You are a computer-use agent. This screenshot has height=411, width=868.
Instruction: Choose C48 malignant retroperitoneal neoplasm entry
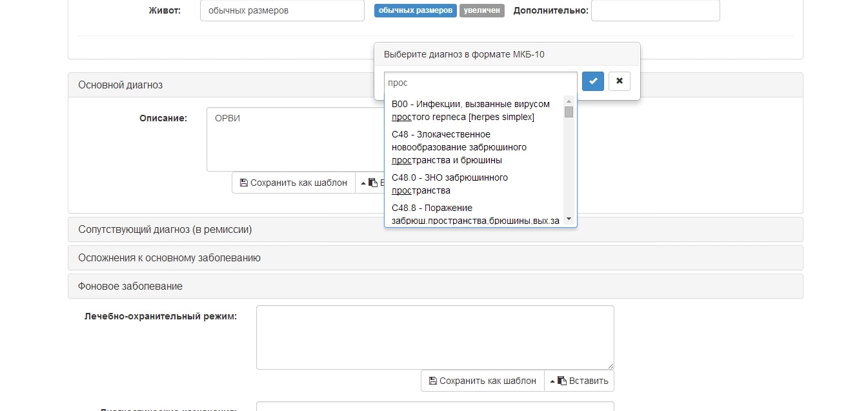pyautogui.click(x=474, y=147)
